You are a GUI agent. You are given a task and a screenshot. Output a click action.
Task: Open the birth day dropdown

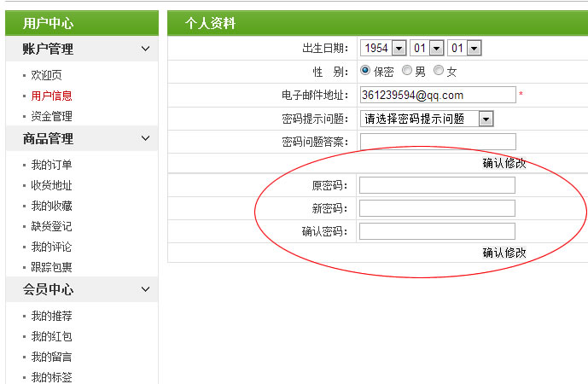[464, 48]
